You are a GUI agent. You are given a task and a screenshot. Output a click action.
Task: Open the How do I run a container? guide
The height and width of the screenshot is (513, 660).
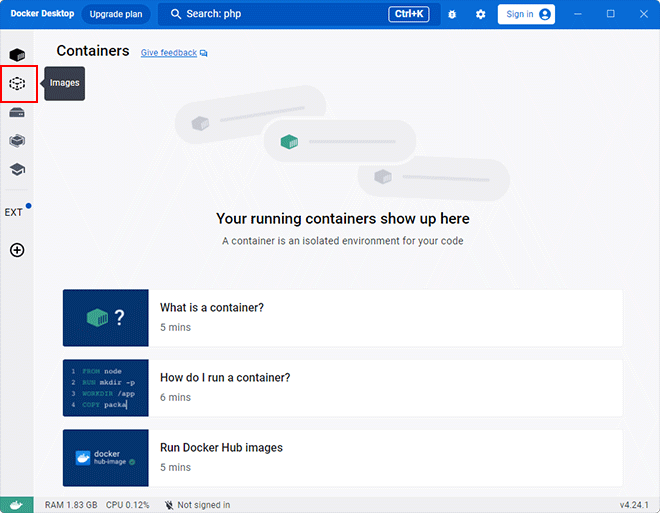coord(343,388)
